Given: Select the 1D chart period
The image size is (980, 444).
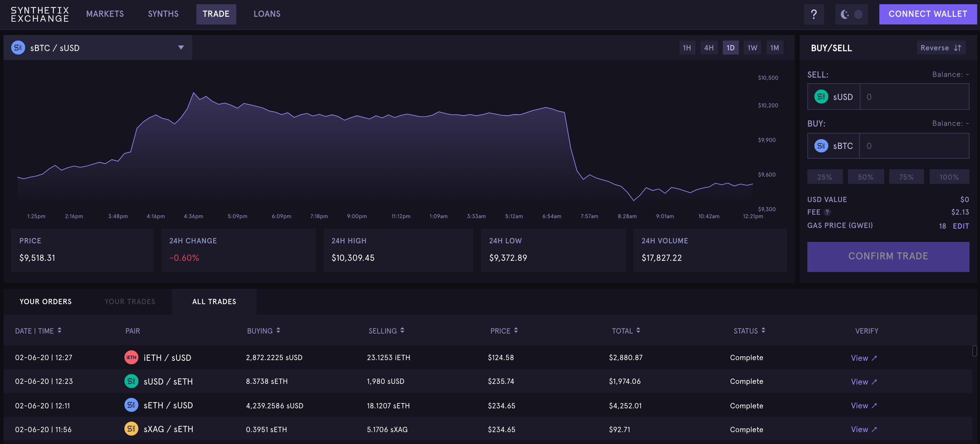Looking at the screenshot, I should [x=730, y=48].
